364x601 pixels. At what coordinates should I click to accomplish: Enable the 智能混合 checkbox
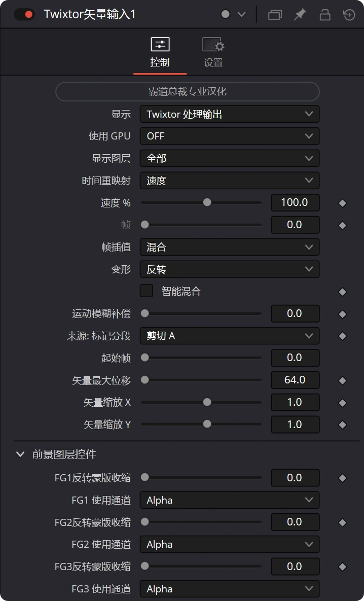[x=147, y=291]
